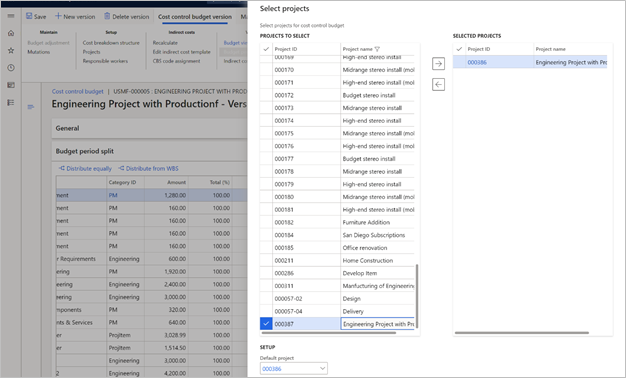Click the Distribute from WBS icon
The height and width of the screenshot is (378, 626).
pos(121,168)
